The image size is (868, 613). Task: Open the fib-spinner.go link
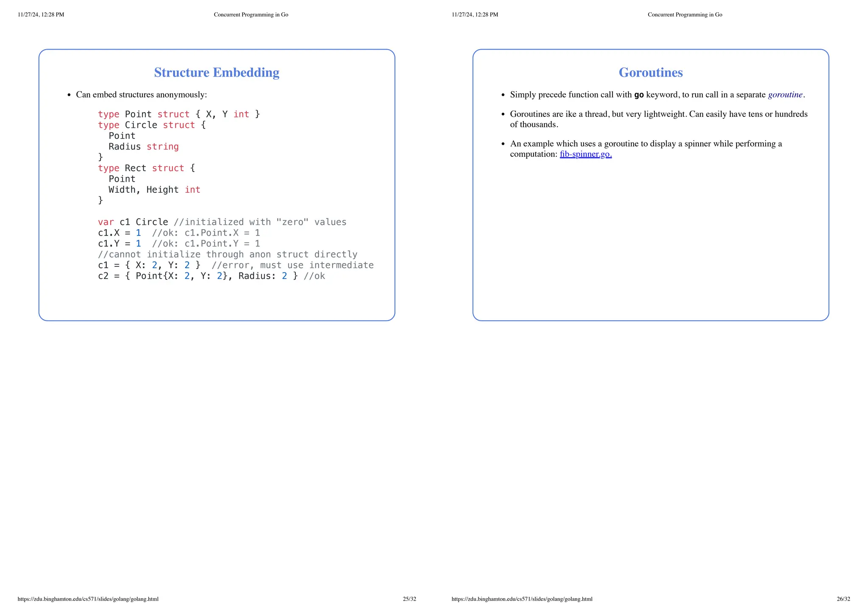(x=586, y=154)
